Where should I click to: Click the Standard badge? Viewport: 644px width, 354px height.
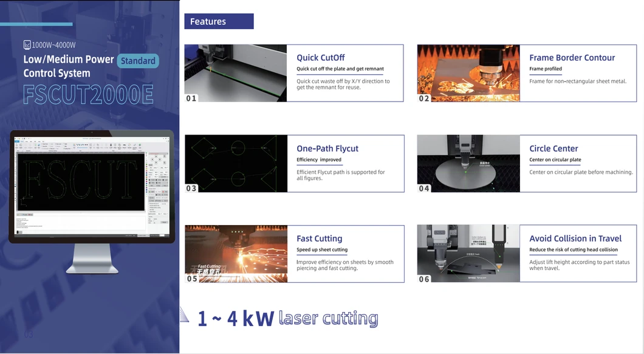click(x=138, y=61)
